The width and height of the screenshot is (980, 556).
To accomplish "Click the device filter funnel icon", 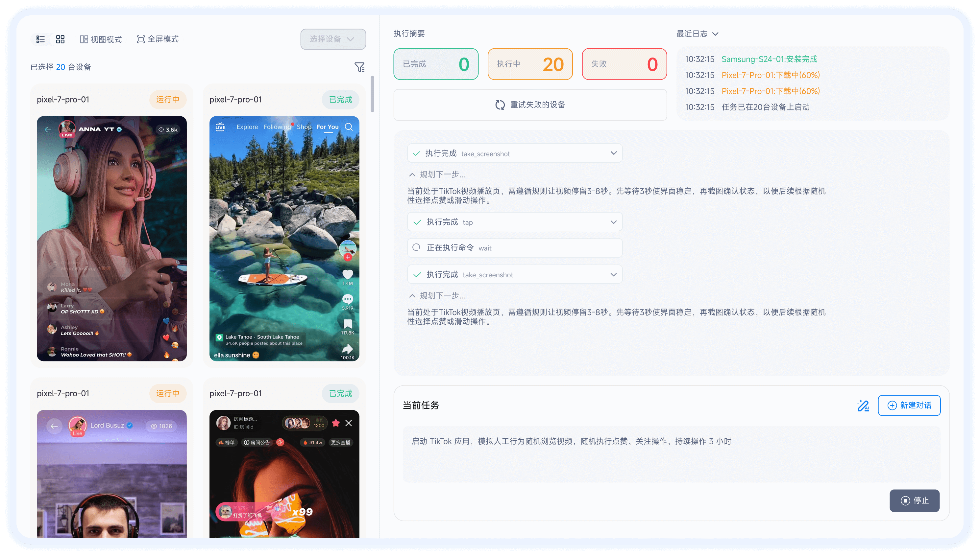I will 359,67.
